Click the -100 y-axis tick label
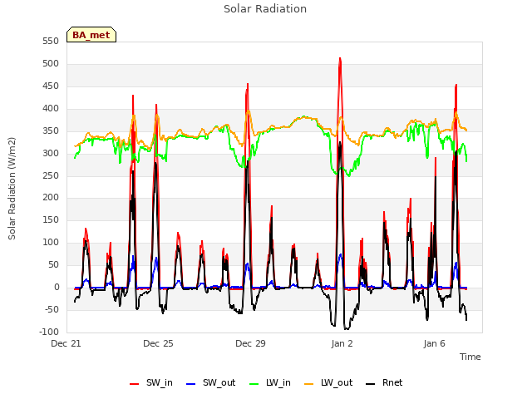532x399 pixels. click(x=49, y=332)
